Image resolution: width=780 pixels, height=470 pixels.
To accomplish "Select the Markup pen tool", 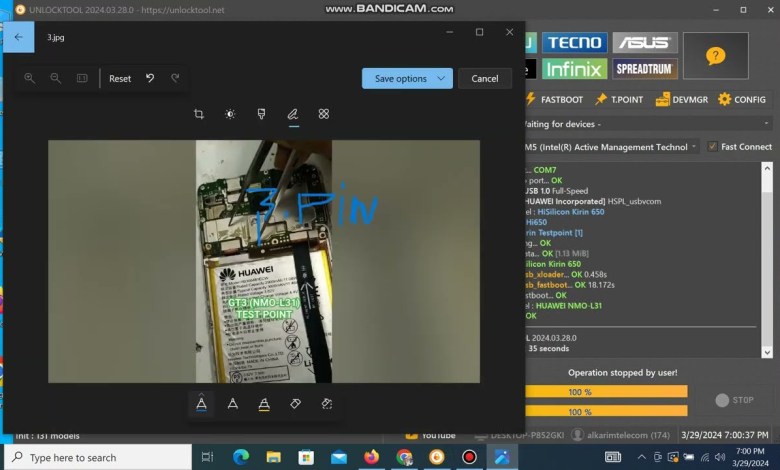I will (x=293, y=114).
